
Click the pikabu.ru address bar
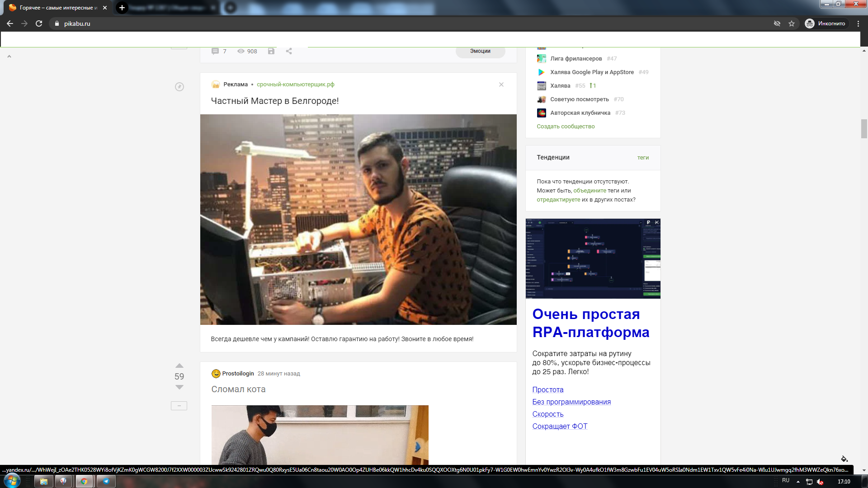click(407, 23)
